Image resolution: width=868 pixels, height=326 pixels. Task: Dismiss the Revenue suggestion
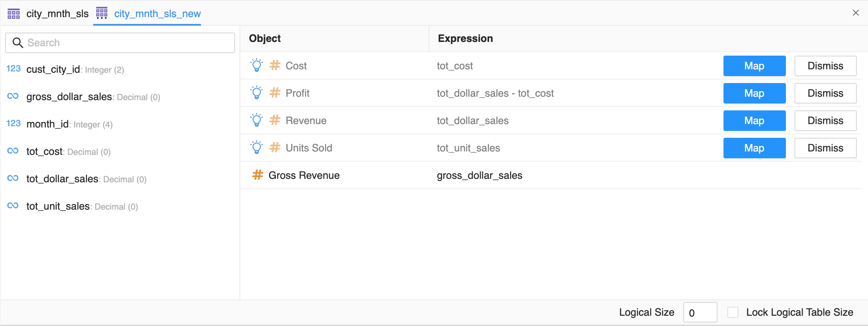825,121
